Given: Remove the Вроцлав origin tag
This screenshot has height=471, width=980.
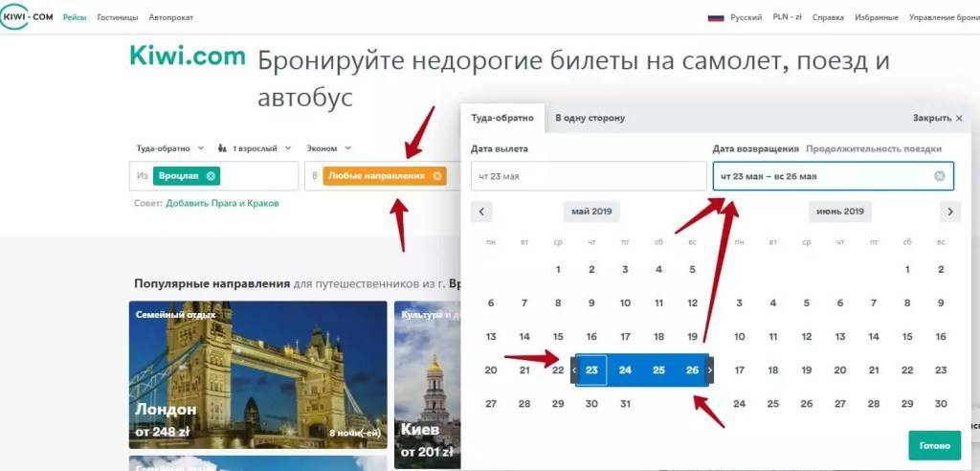Looking at the screenshot, I should [211, 176].
